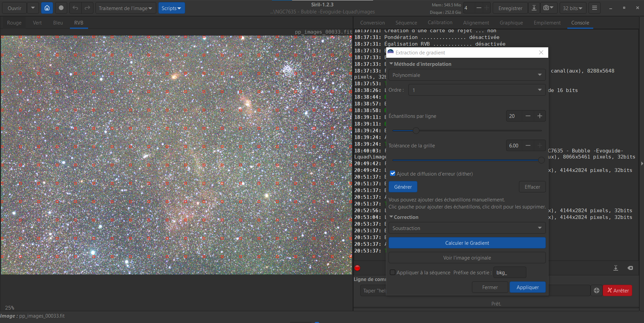Open the snapshot camera menu
The height and width of the screenshot is (323, 644).
tap(549, 8)
